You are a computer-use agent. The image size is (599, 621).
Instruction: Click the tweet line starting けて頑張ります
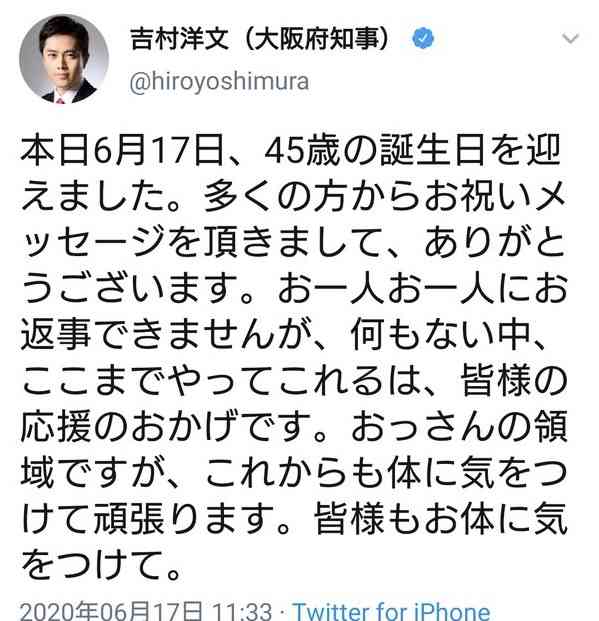click(x=294, y=518)
